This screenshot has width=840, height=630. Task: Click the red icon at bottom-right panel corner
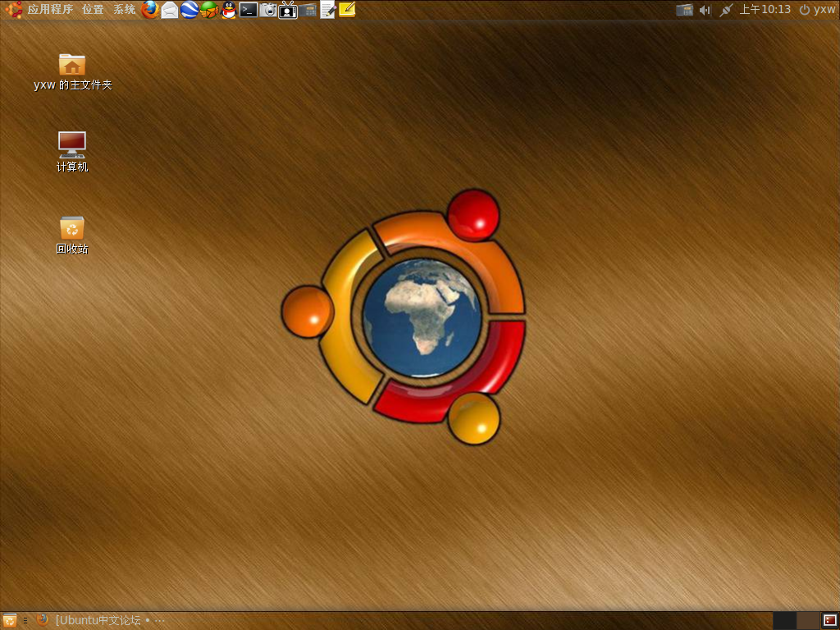click(830, 620)
